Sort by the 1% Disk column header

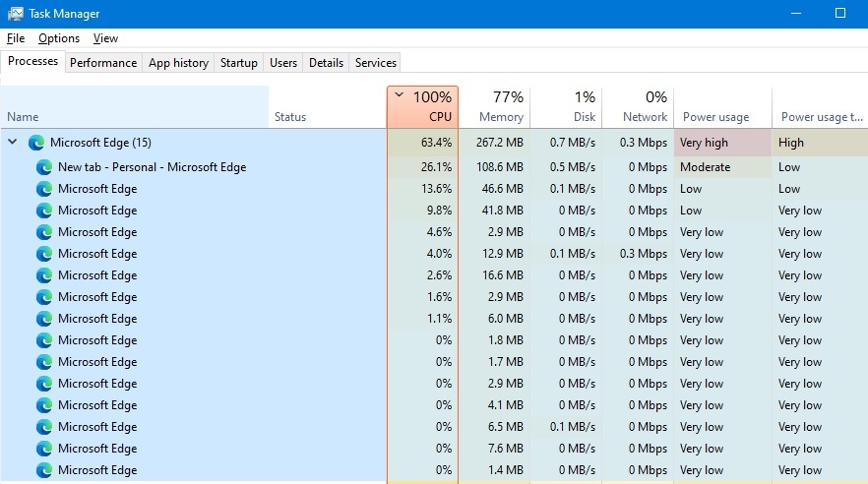[566, 107]
